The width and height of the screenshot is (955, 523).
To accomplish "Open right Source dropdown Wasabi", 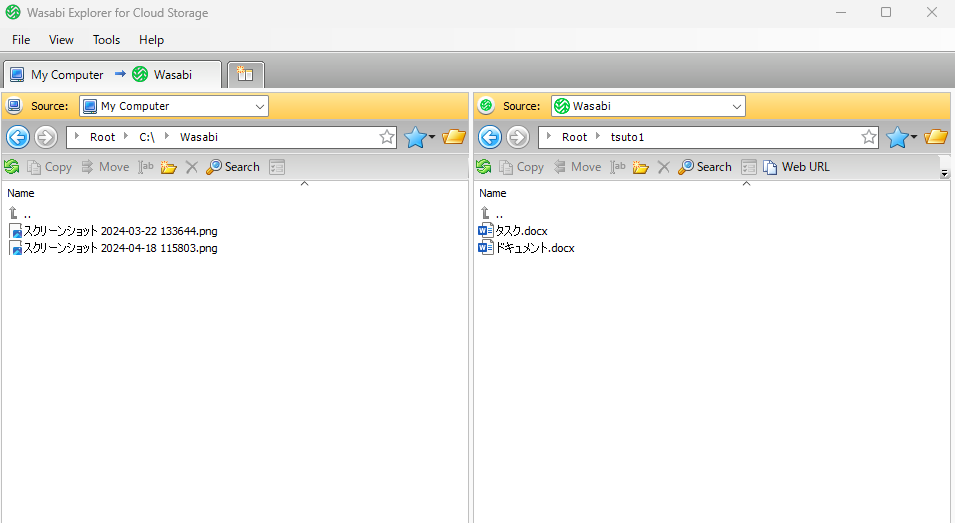I will click(648, 106).
